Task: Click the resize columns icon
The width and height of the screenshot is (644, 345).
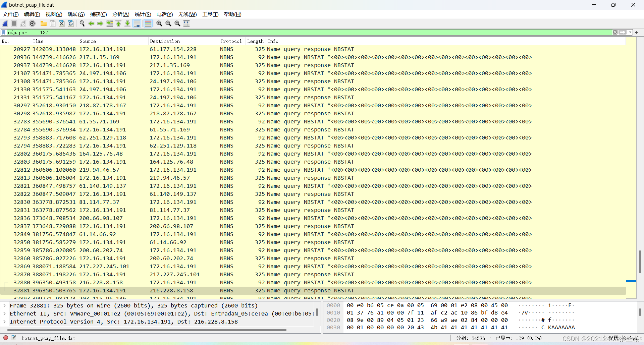Action: pos(186,23)
